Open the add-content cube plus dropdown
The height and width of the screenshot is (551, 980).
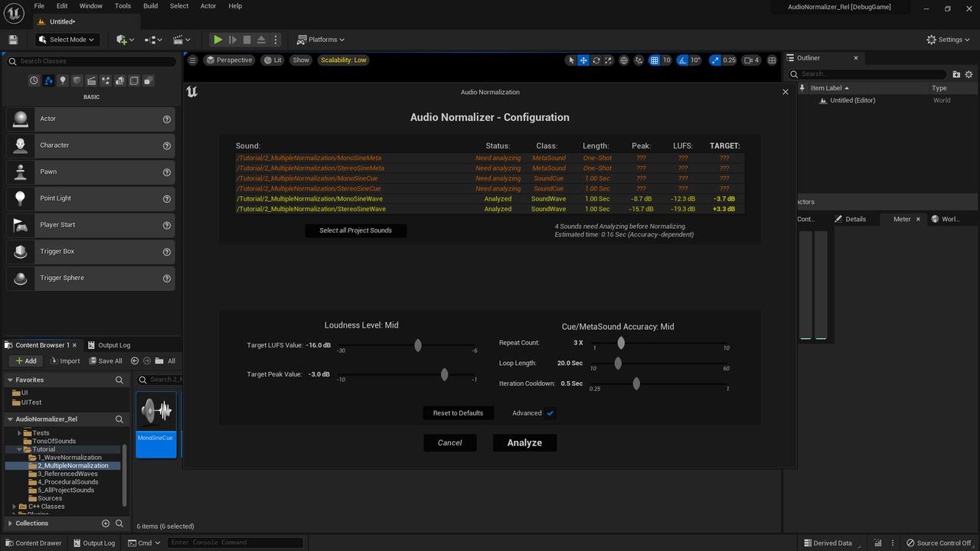click(125, 40)
